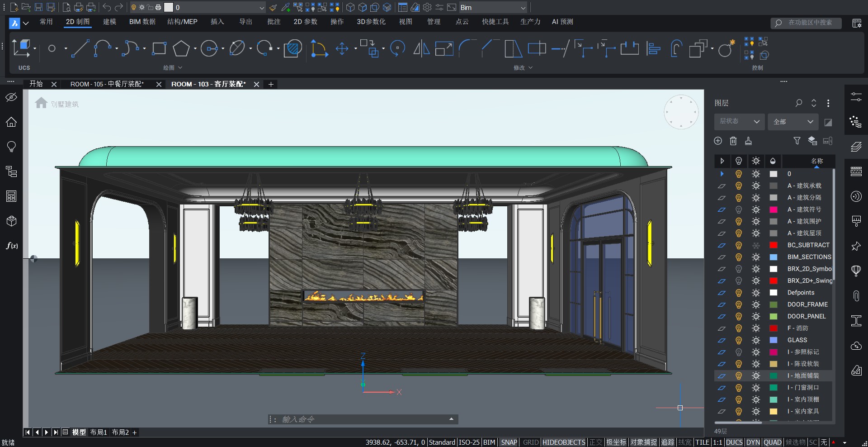Toggle visibility of layer GLASS
Image resolution: width=868 pixels, height=447 pixels.
pyautogui.click(x=739, y=340)
